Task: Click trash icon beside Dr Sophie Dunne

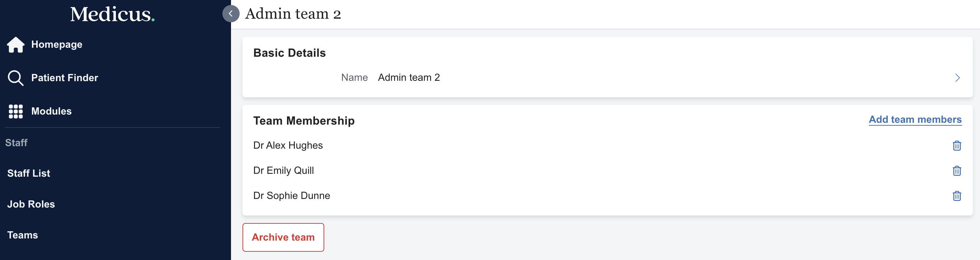Action: pos(956,196)
